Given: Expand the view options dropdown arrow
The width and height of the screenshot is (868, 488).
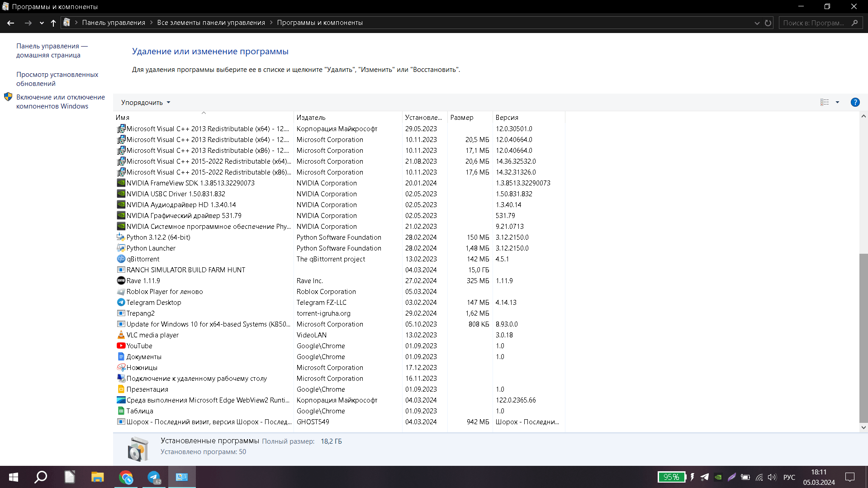Looking at the screenshot, I should point(837,102).
